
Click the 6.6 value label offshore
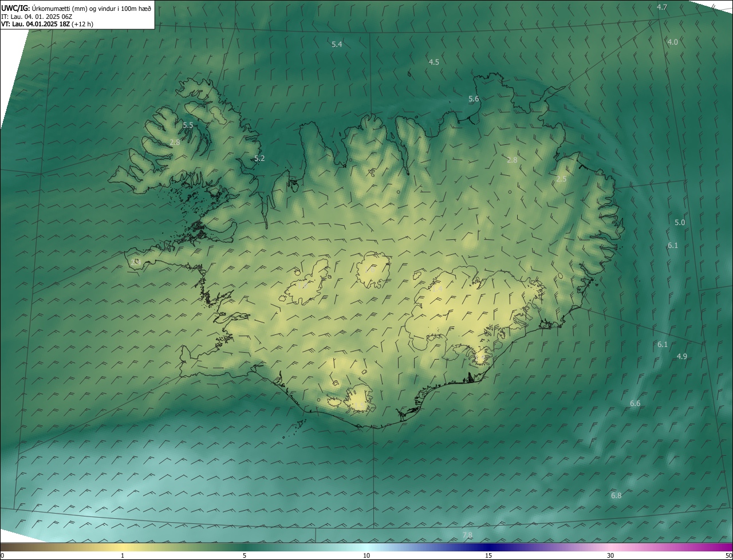click(x=635, y=404)
